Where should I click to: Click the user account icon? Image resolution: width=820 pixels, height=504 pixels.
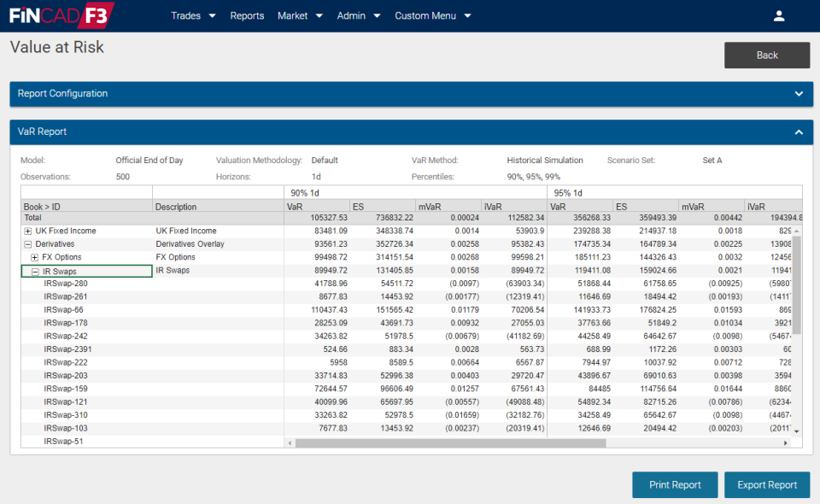point(778,15)
